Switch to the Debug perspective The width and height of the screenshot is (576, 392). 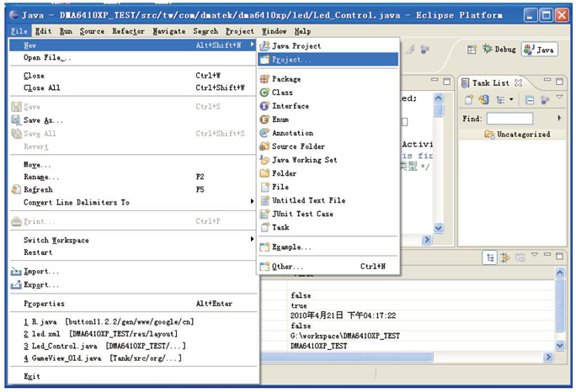coord(499,49)
